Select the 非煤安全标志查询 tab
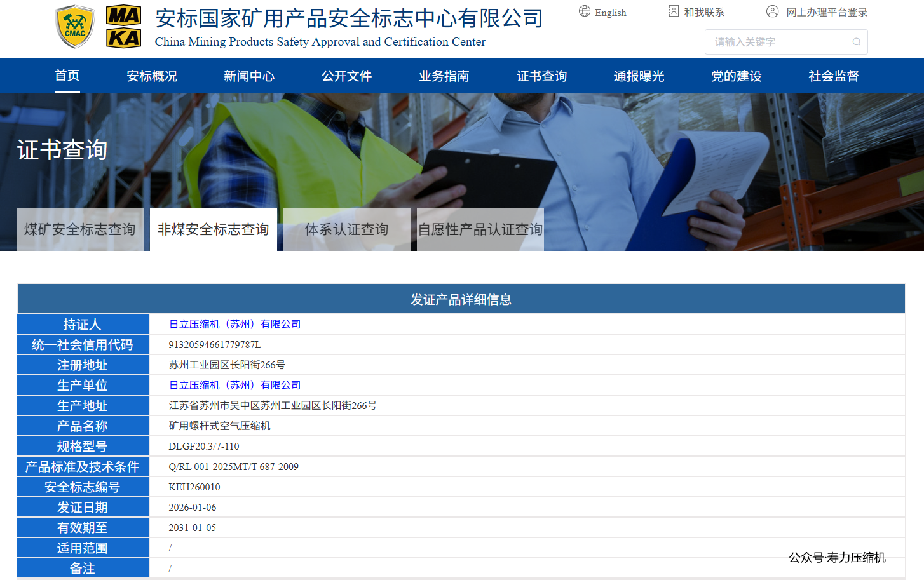This screenshot has width=924, height=580. point(214,229)
